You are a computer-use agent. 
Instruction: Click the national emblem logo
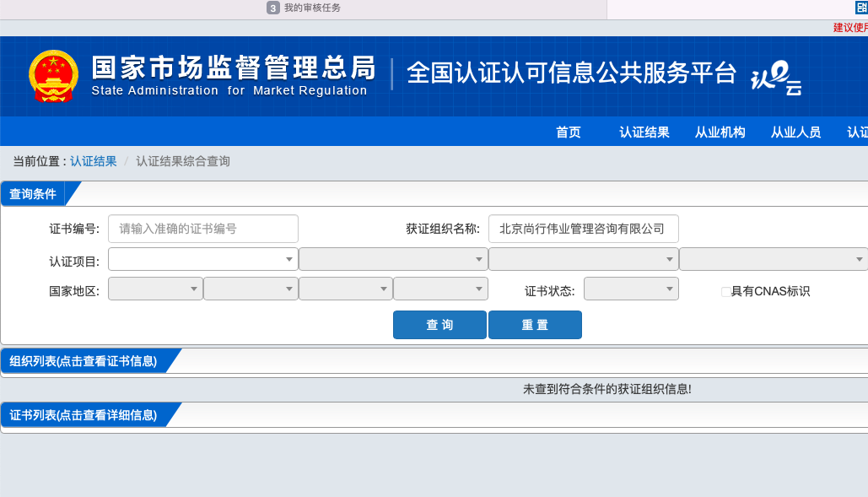[53, 77]
